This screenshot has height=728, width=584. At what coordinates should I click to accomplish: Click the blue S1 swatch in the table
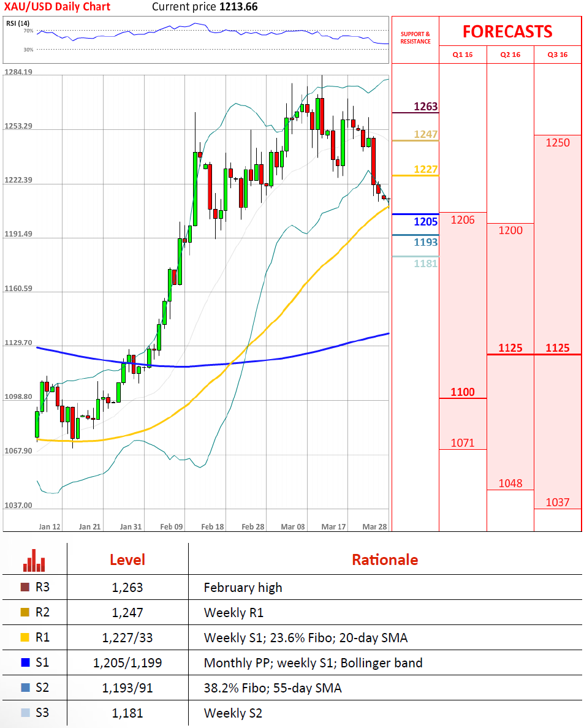[25, 662]
